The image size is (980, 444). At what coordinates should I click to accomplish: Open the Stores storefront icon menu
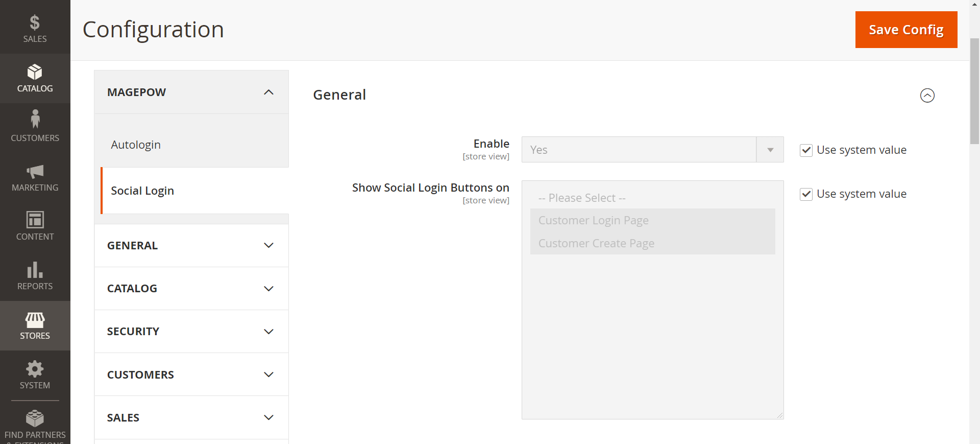35,325
